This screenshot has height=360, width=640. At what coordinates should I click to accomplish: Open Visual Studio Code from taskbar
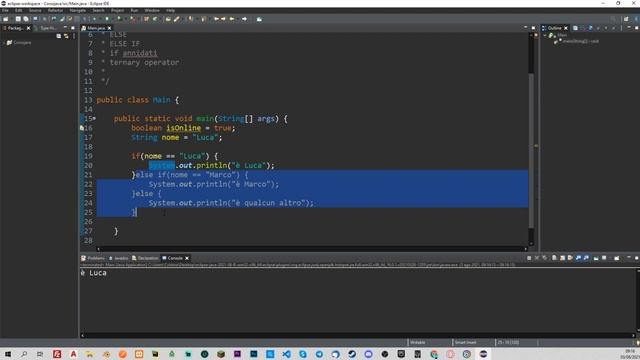click(287, 354)
